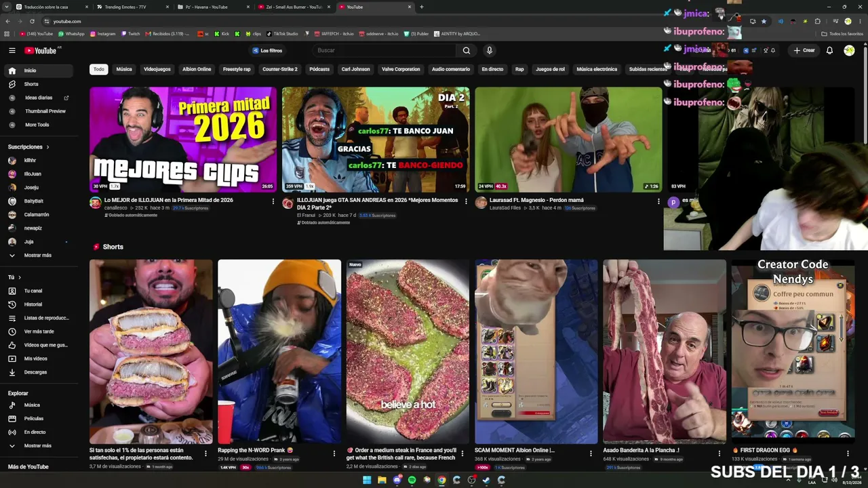Open browser tab search dropdown arrow
Image resolution: width=868 pixels, height=488 pixels.
click(x=8, y=7)
